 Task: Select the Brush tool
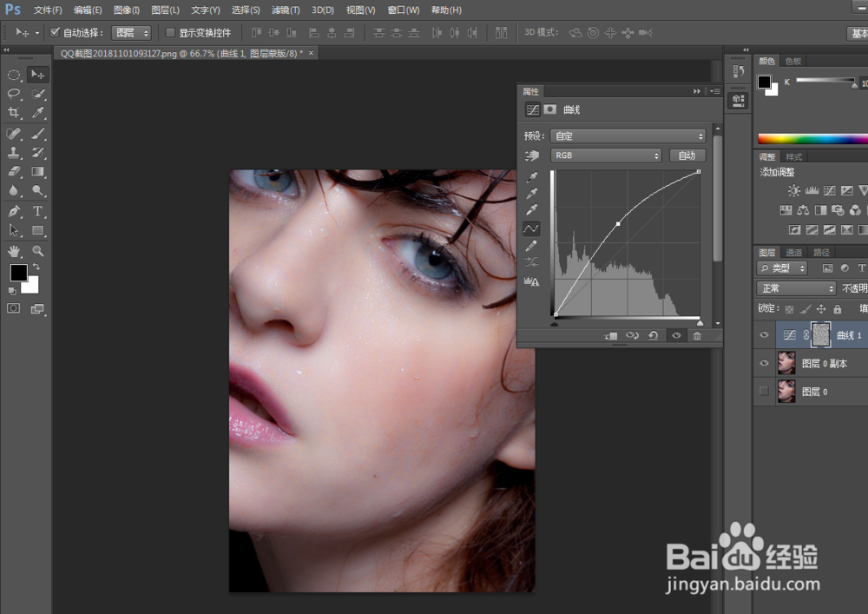[x=37, y=134]
